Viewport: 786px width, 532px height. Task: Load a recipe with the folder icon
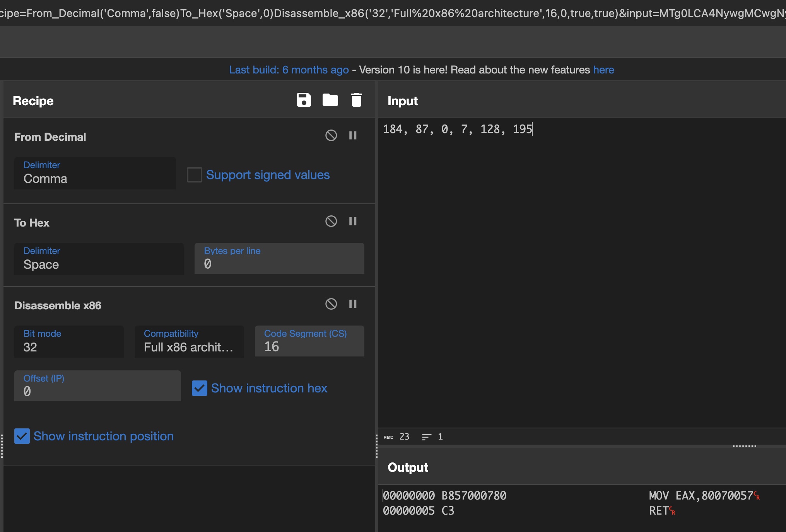tap(330, 100)
